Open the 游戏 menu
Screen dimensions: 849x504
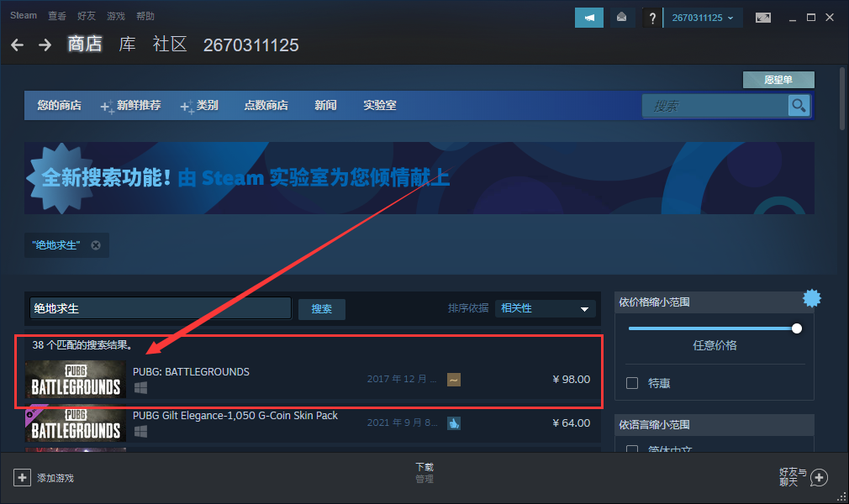pyautogui.click(x=116, y=16)
